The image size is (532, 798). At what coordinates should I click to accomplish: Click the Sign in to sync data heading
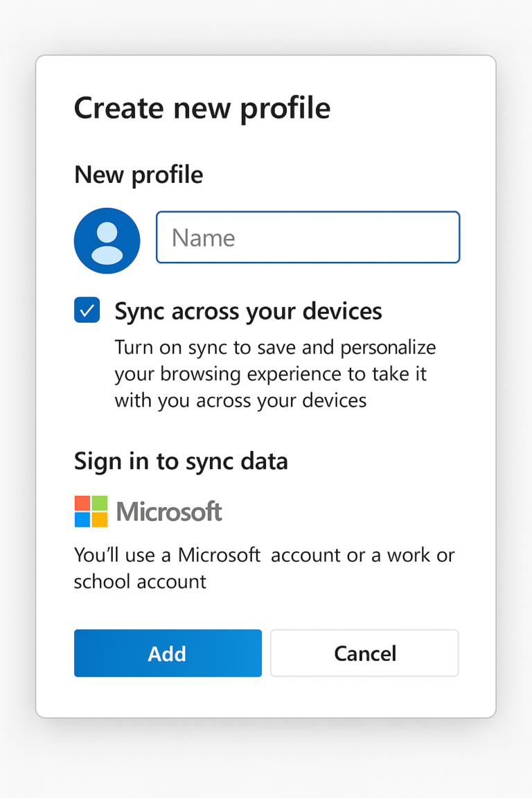coord(181,461)
